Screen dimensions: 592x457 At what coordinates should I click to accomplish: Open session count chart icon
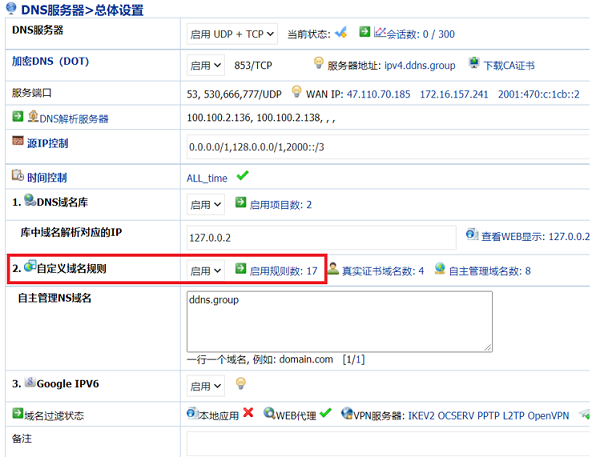click(x=380, y=32)
